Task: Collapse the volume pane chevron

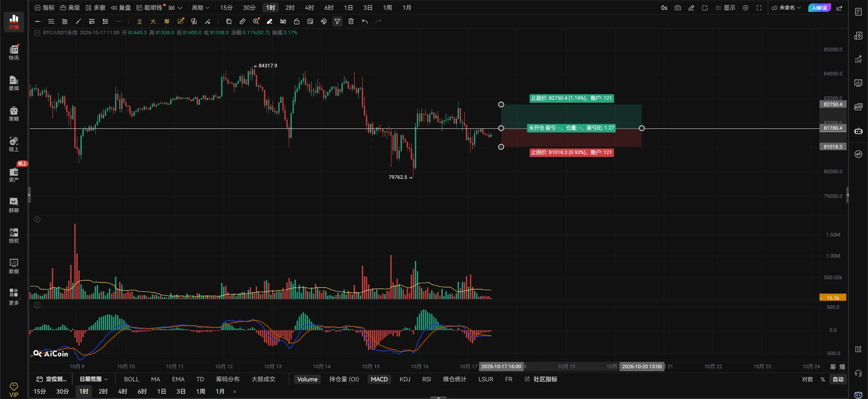Action: coord(37,219)
